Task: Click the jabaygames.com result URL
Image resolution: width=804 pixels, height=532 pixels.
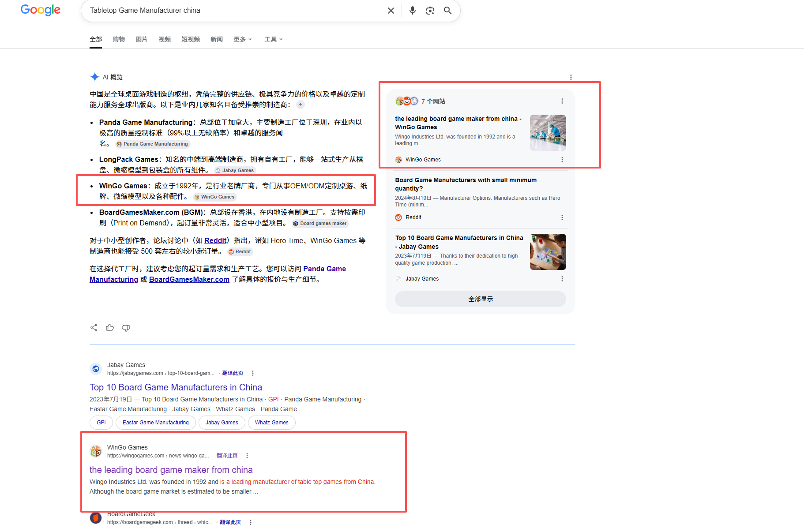Action: tap(161, 373)
